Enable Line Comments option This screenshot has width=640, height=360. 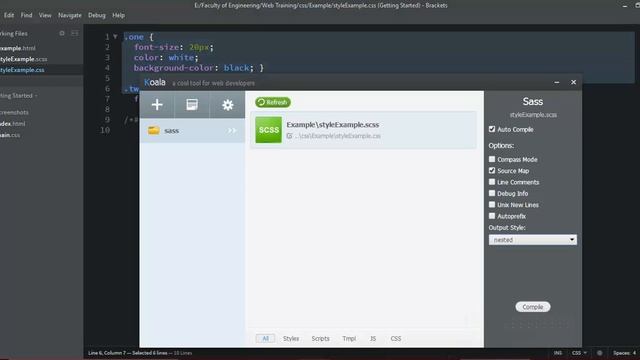coord(492,182)
